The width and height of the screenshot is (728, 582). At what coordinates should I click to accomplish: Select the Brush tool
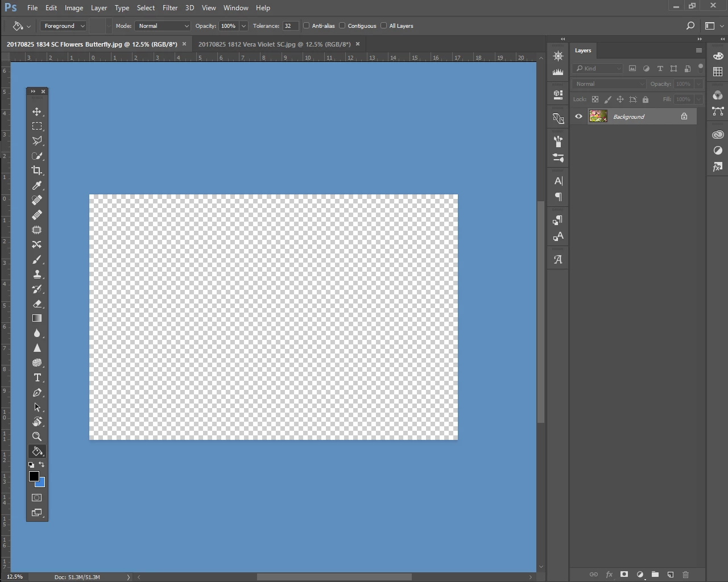[x=37, y=259]
